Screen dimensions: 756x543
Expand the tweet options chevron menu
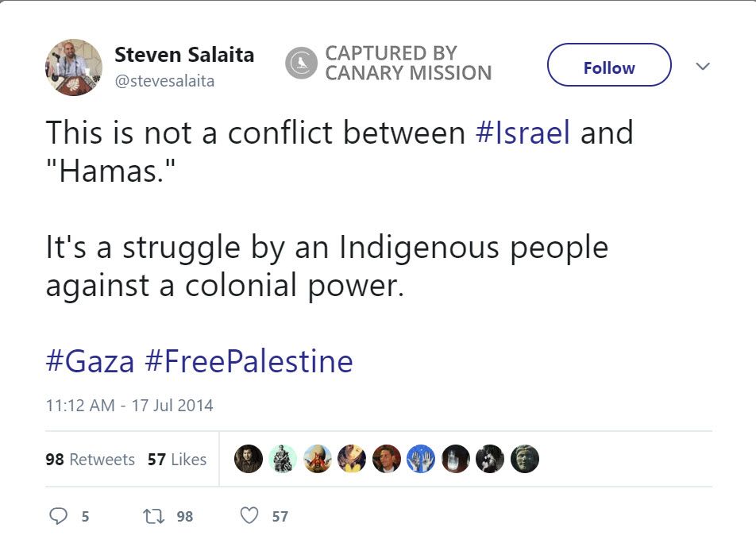coord(702,67)
